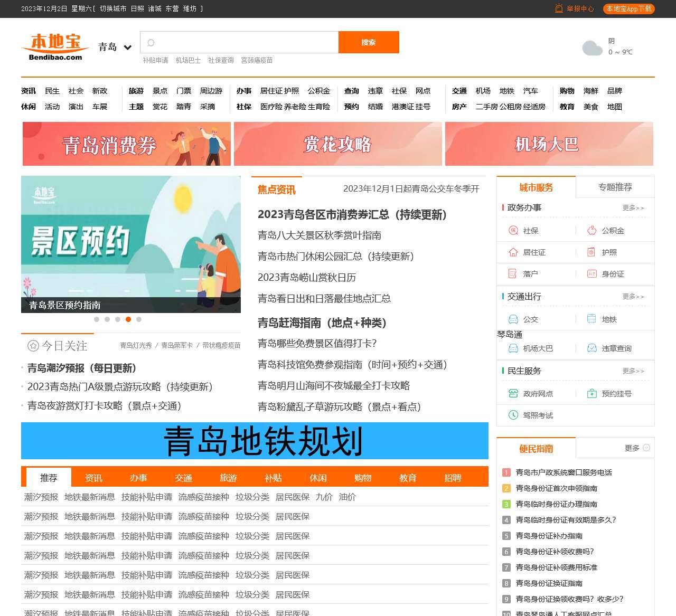Screen dimensions: 676x616
Task: Open 2023年12月1日起青岛公交车冬季开 headline
Action: [x=411, y=188]
